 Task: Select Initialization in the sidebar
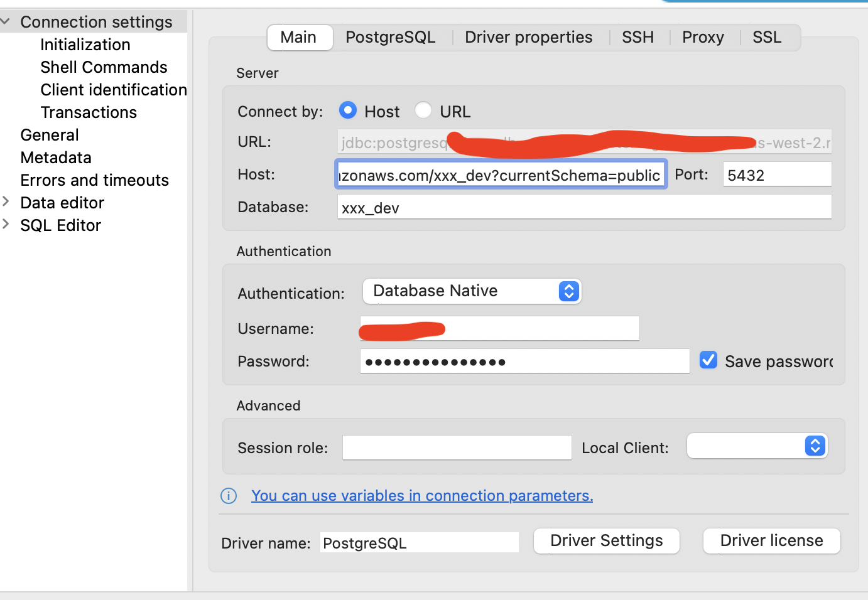point(85,44)
